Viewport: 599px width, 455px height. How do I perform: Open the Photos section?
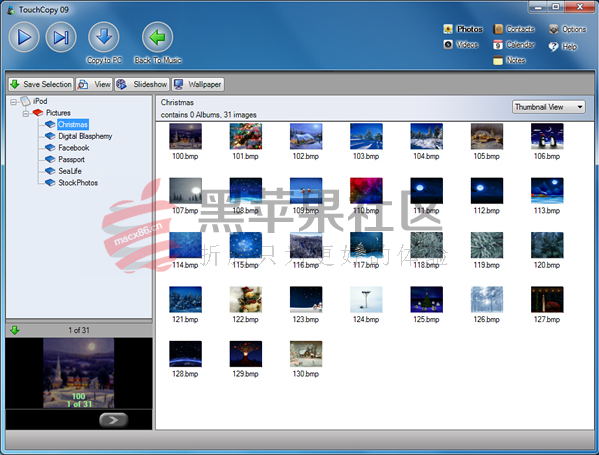coord(463,29)
